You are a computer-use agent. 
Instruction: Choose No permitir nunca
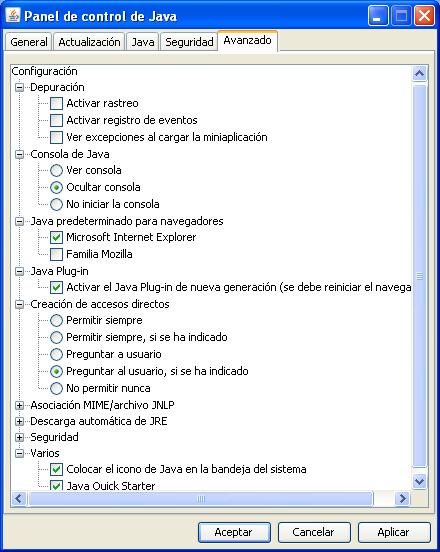pos(56,388)
